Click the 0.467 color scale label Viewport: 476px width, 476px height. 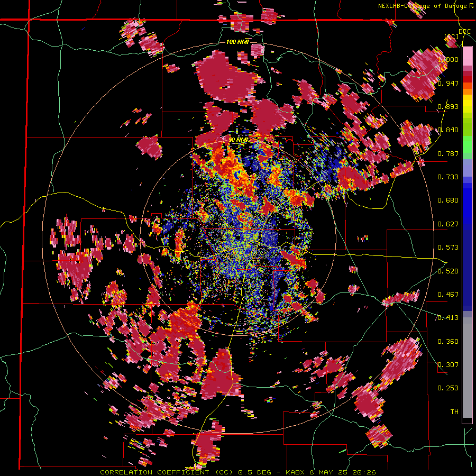click(448, 295)
